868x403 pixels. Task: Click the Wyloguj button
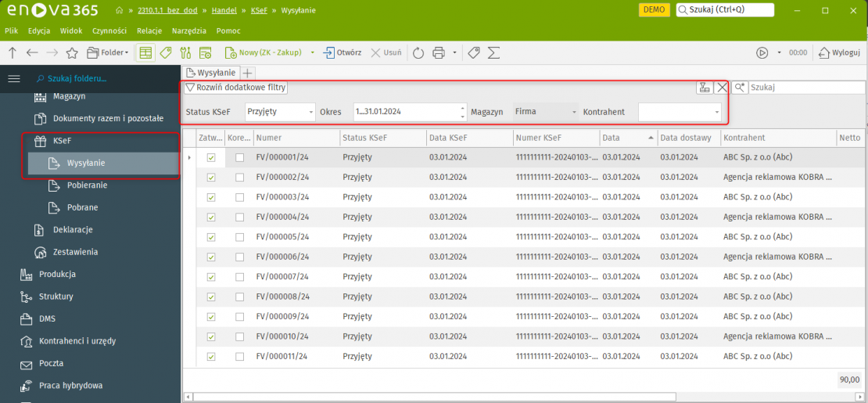(840, 52)
